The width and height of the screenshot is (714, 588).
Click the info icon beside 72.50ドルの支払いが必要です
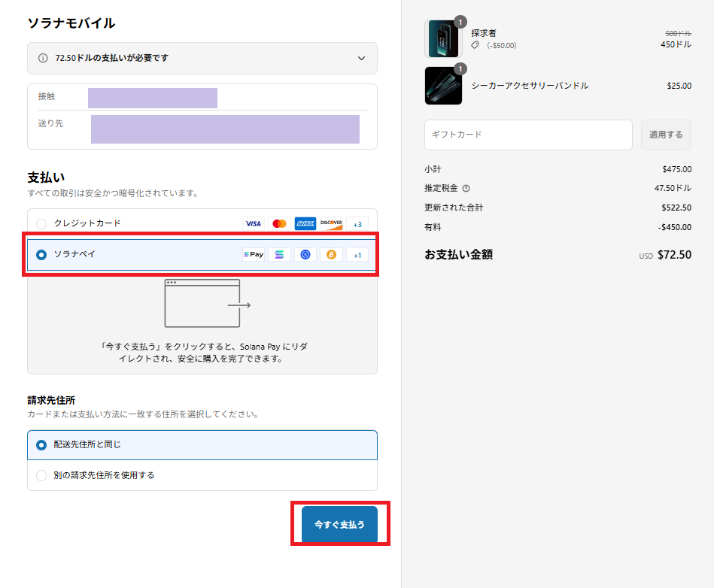point(43,58)
